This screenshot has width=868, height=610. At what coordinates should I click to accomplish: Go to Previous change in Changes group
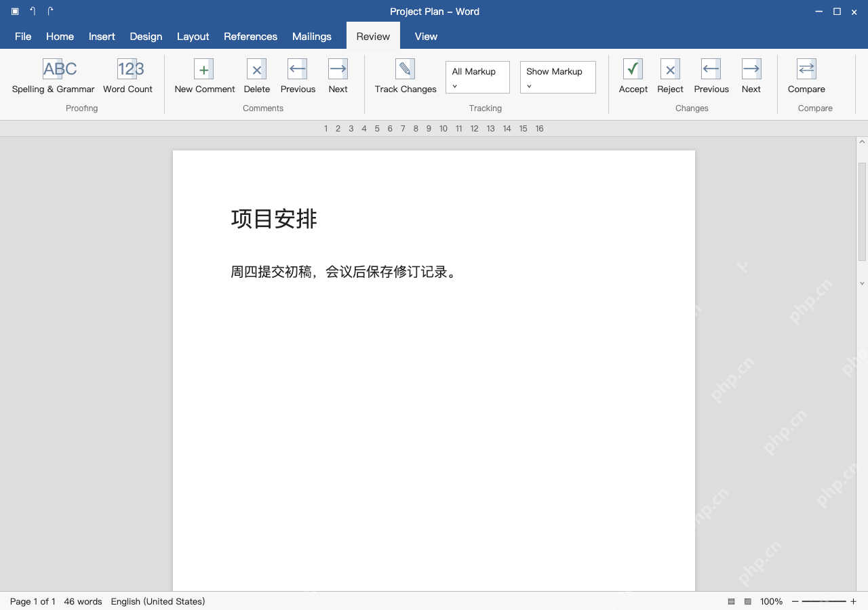tap(711, 77)
